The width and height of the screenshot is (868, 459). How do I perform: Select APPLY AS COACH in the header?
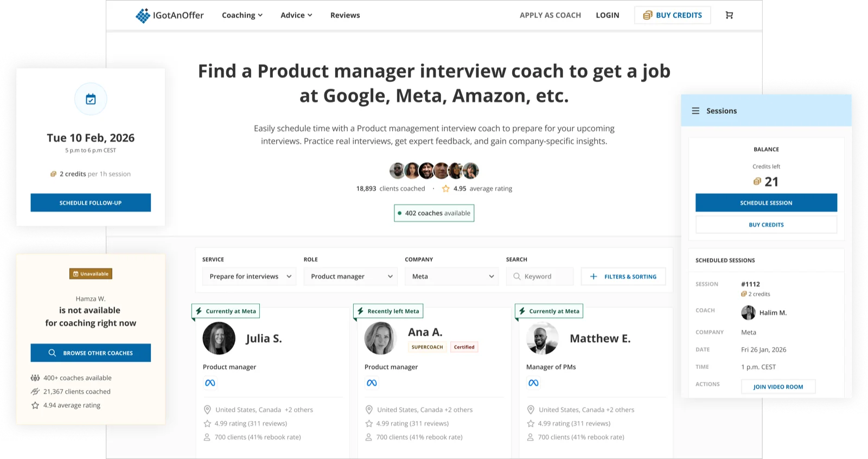(x=550, y=15)
